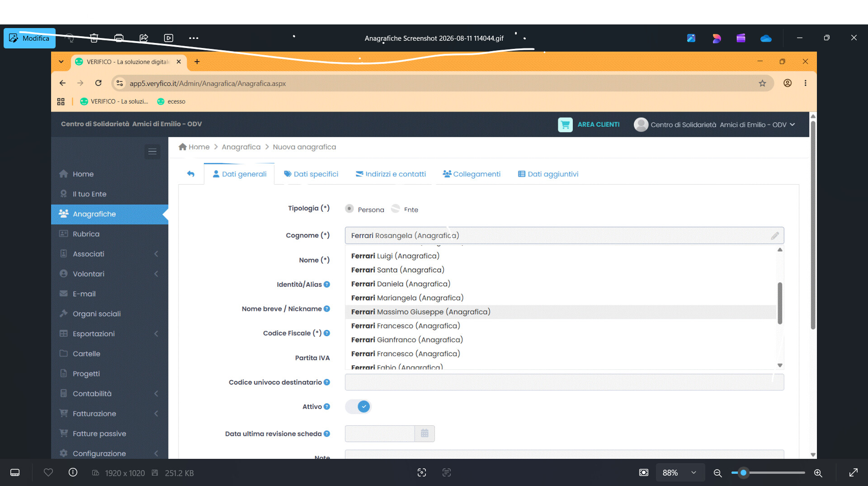Expand the Contabilità sidebar section
Image resolution: width=868 pixels, height=486 pixels.
(109, 394)
